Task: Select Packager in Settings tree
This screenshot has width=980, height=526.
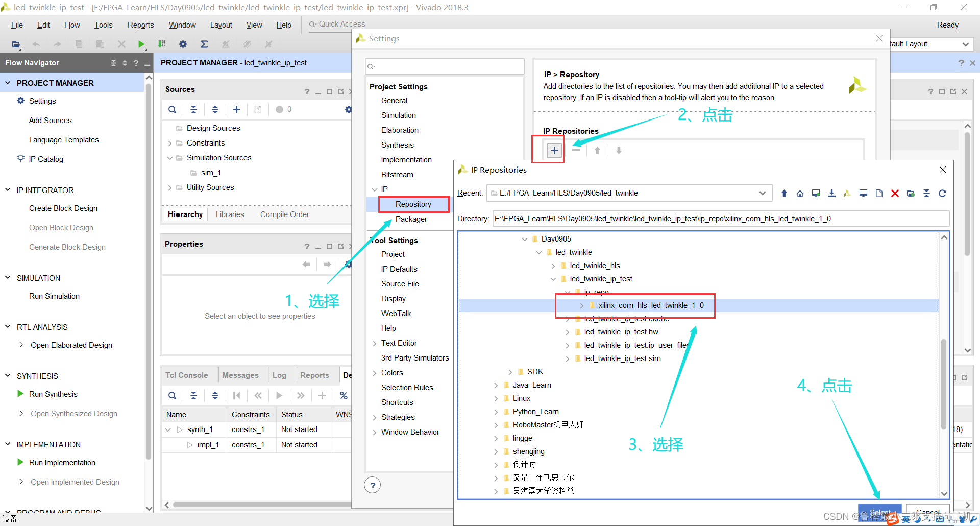Action: pos(411,219)
